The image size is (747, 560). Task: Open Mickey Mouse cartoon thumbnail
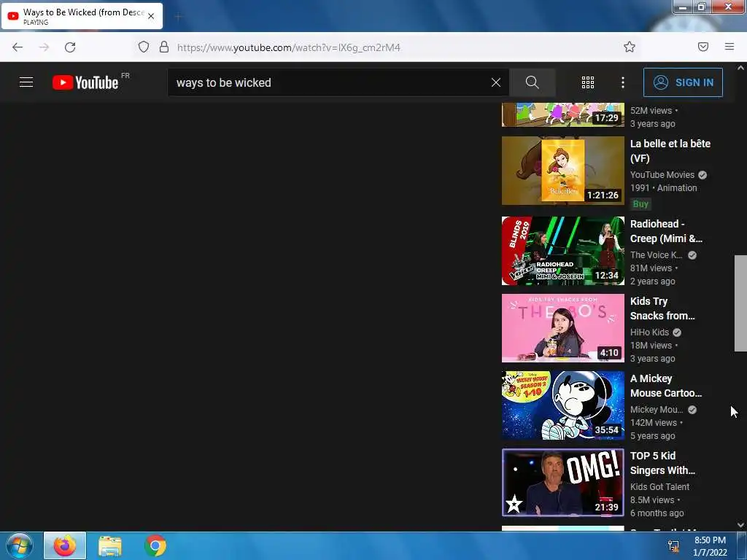tap(562, 405)
